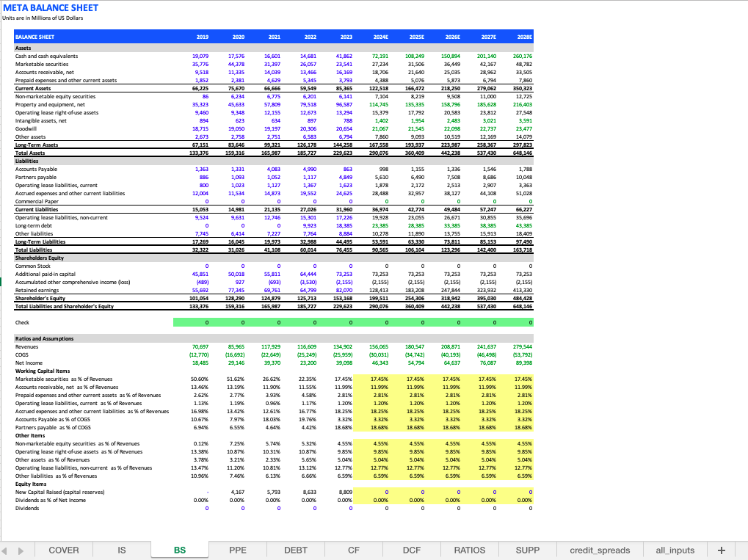Select Working Capital Items subheader
Image resolution: width=748 pixels, height=560 pixels.
(x=43, y=371)
